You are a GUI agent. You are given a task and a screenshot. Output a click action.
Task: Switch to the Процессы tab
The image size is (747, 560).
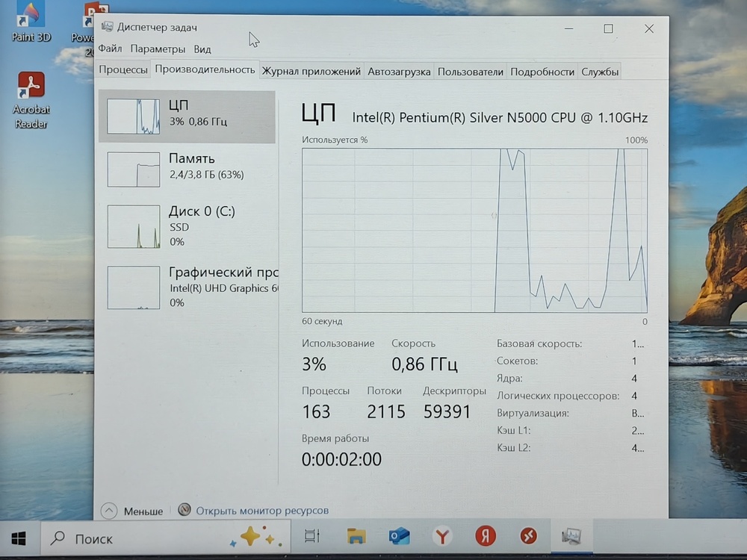pos(123,72)
